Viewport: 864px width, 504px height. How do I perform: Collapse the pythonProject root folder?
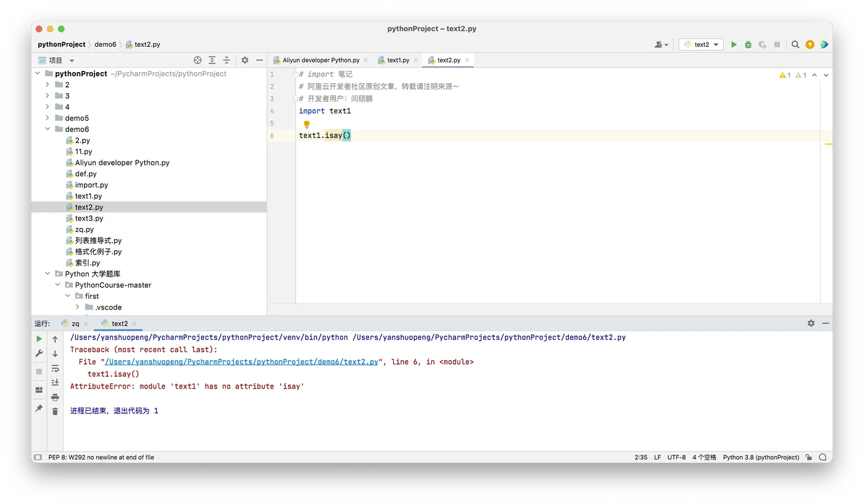pos(38,73)
